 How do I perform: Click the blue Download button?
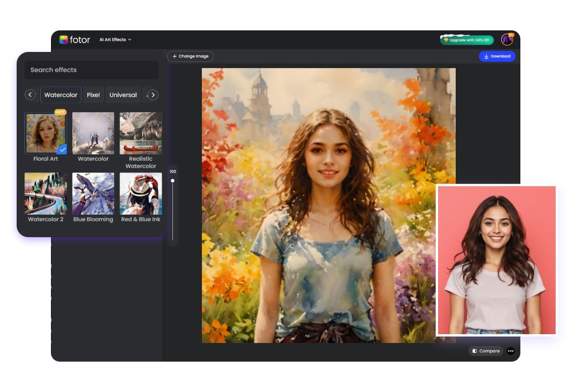(497, 56)
